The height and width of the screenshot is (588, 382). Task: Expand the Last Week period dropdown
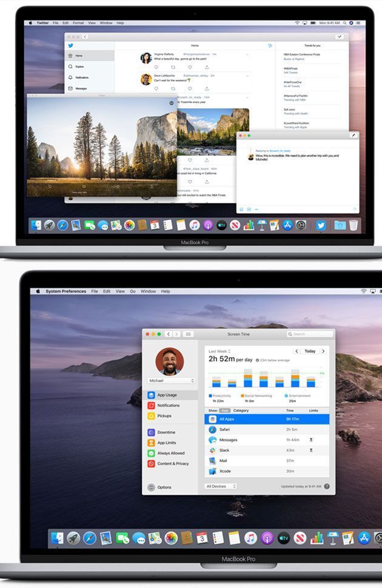(218, 351)
